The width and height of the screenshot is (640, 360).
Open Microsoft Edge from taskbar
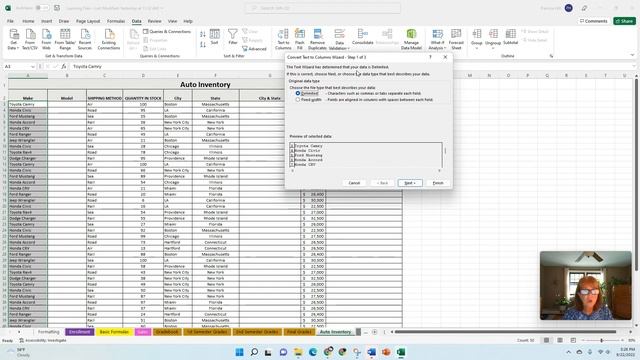313,352
